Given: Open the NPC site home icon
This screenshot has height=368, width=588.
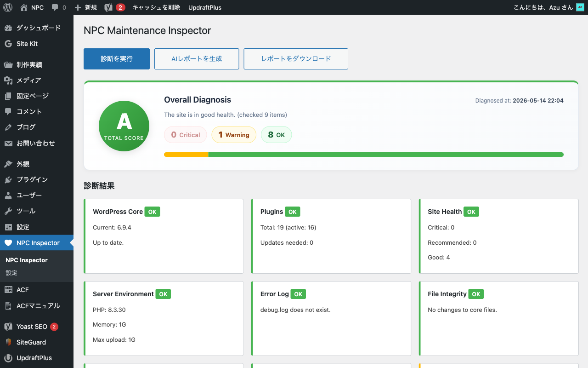Looking at the screenshot, I should click(24, 7).
